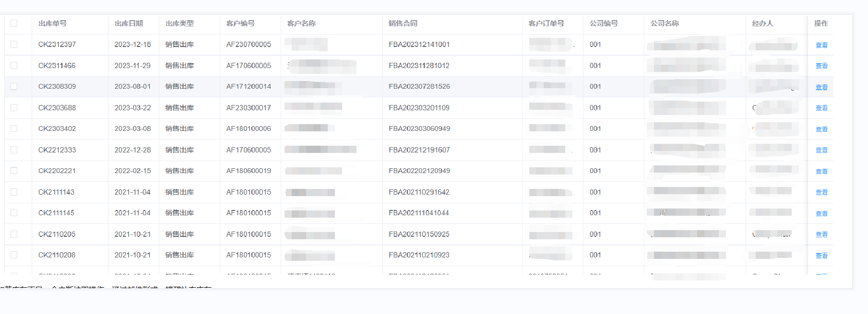Check the box for order CK2312397
Image resolution: width=868 pixels, height=314 pixels.
tap(14, 44)
